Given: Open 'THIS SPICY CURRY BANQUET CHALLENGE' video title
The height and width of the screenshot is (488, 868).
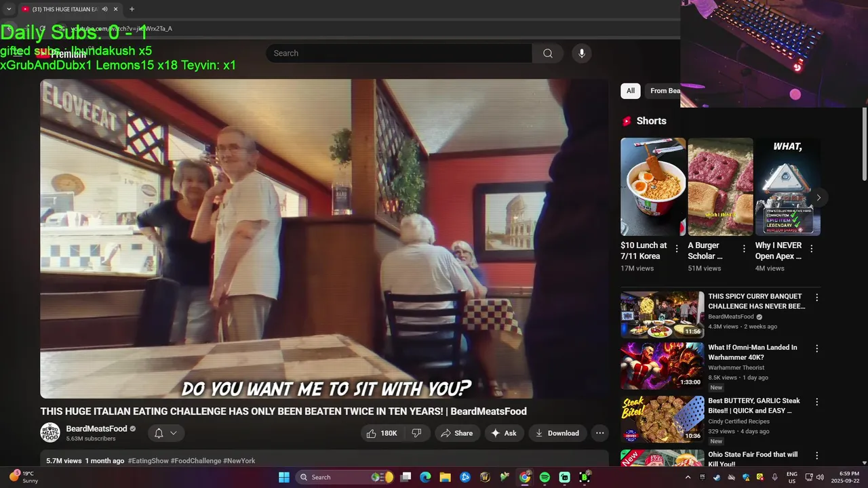Looking at the screenshot, I should tap(757, 301).
